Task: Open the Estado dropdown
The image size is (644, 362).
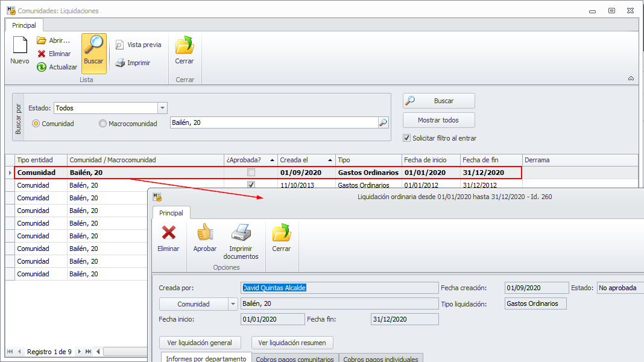Action: tap(162, 108)
